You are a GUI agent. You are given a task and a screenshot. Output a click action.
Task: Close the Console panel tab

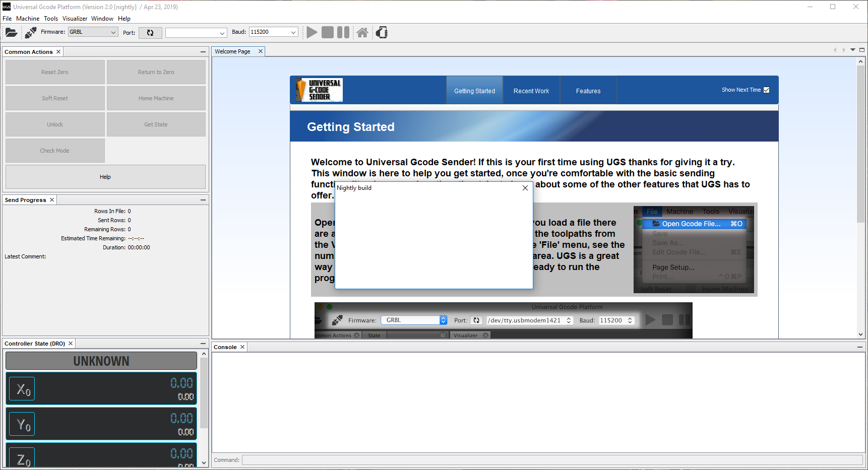click(x=242, y=347)
